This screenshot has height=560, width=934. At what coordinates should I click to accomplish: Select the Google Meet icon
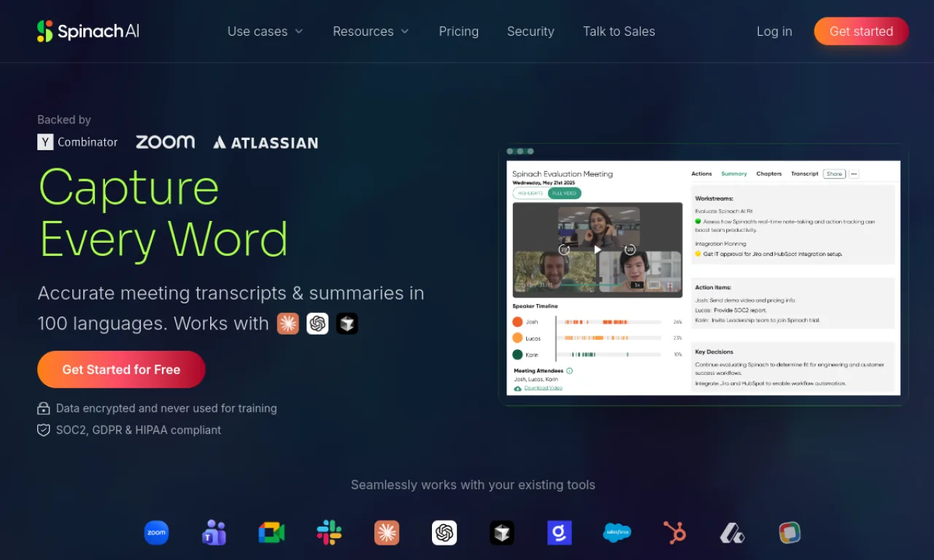point(271,533)
